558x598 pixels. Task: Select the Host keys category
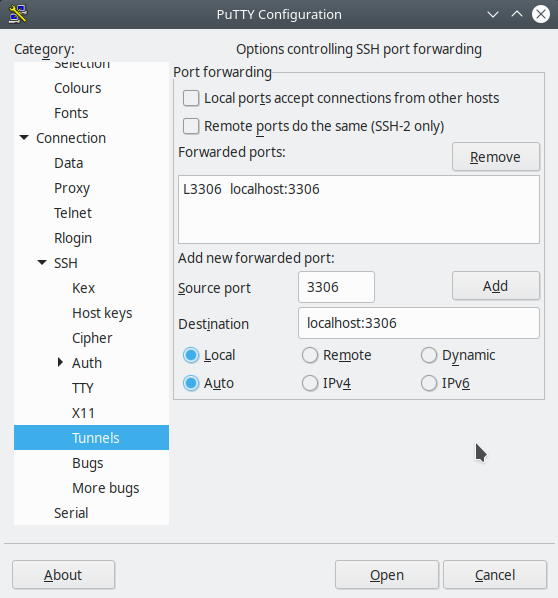[x=102, y=313]
